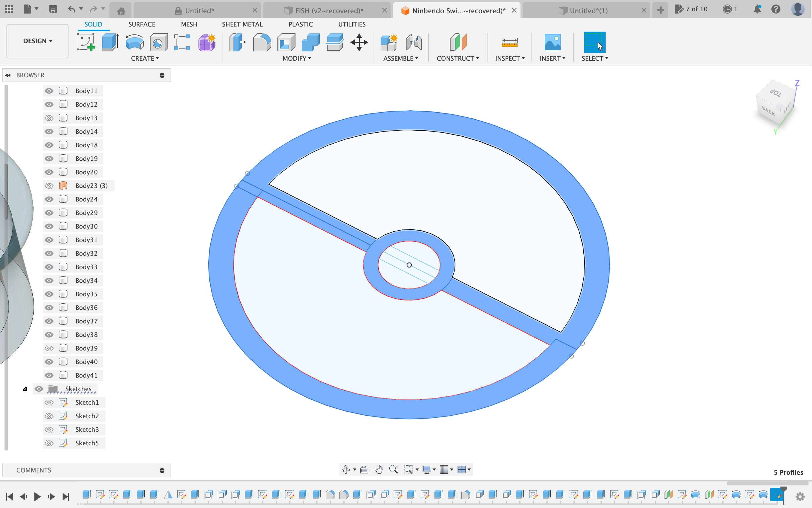Open the SELECT dropdown menu
812x508 pixels.
tap(595, 58)
